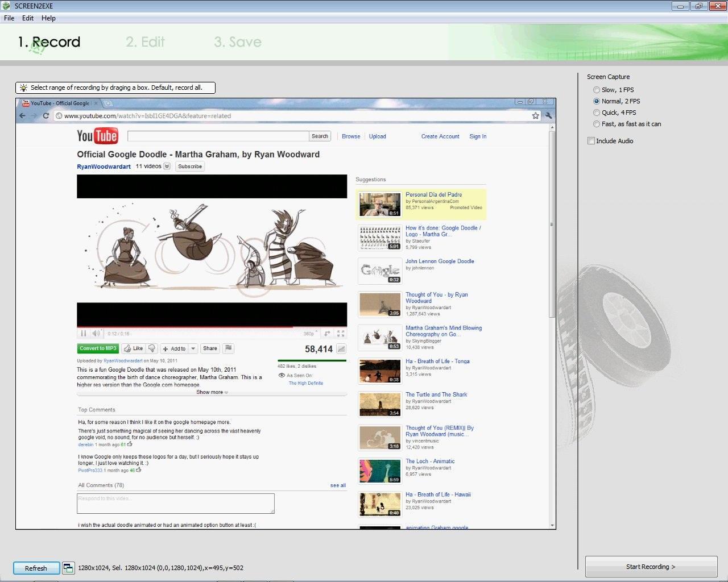Click the YouTube browser tab in preview
The height and width of the screenshot is (582, 728).
coord(60,103)
